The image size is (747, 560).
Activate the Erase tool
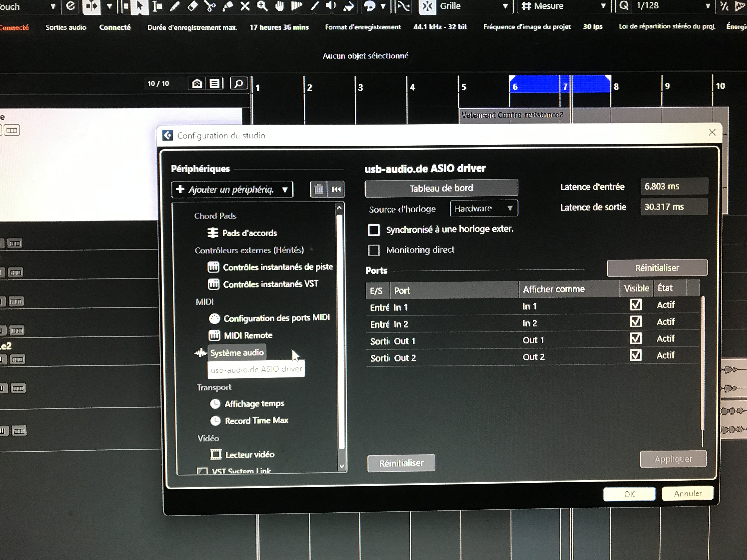tap(192, 6)
